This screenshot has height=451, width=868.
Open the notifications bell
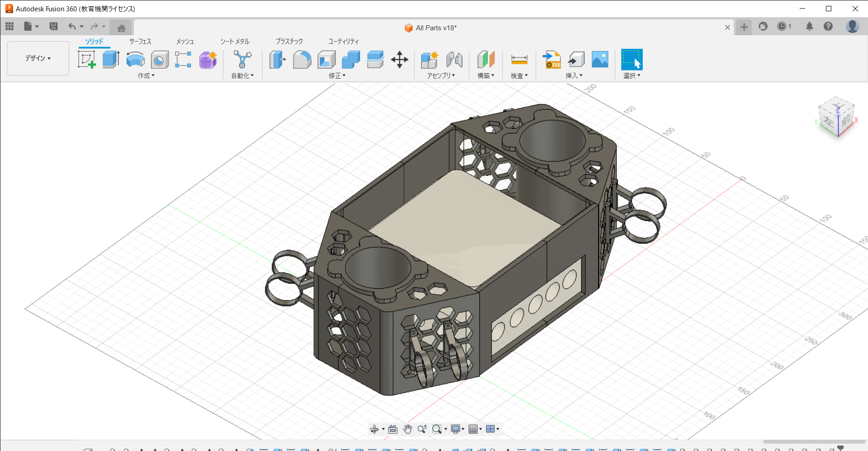point(809,27)
